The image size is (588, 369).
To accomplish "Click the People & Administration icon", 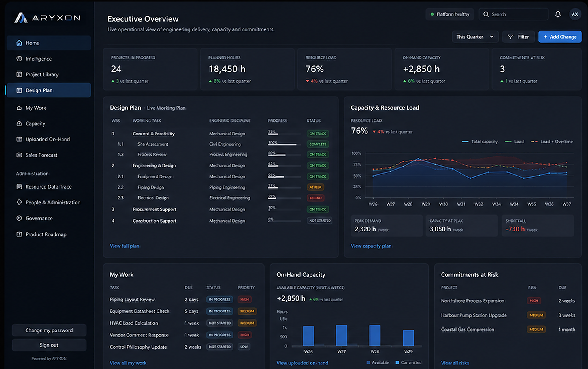I will [x=19, y=202].
